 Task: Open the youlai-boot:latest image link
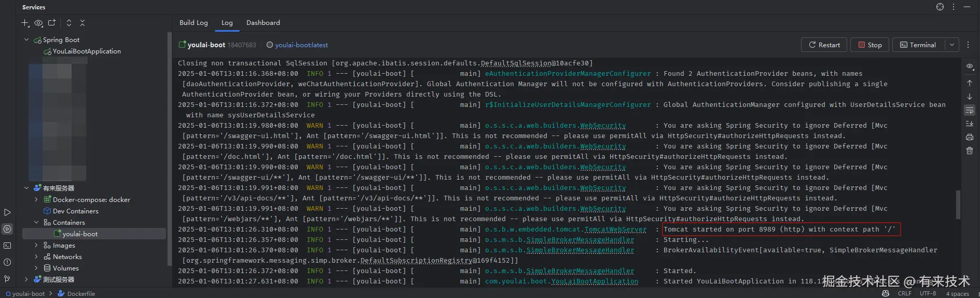click(x=301, y=45)
